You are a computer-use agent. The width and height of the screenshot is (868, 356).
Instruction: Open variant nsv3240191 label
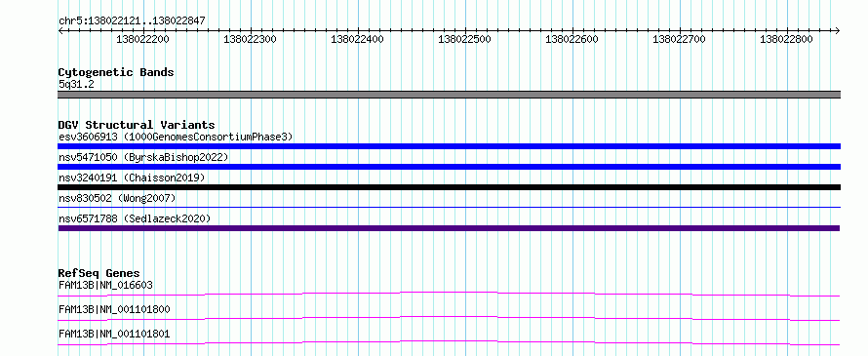(132, 178)
